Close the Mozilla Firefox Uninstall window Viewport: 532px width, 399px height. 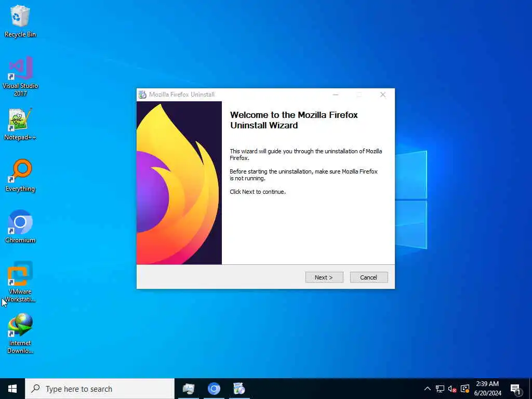383,95
